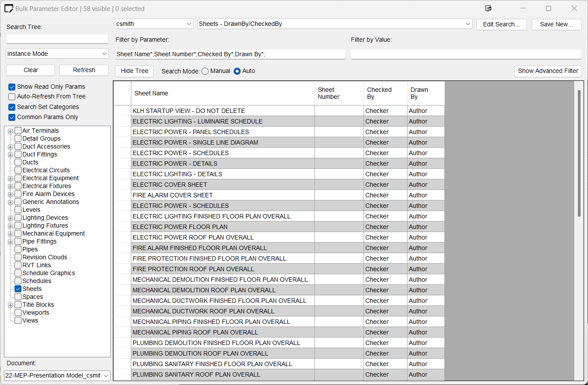
Task: Expand the Mechanical Equipment tree node
Action: (x=10, y=234)
